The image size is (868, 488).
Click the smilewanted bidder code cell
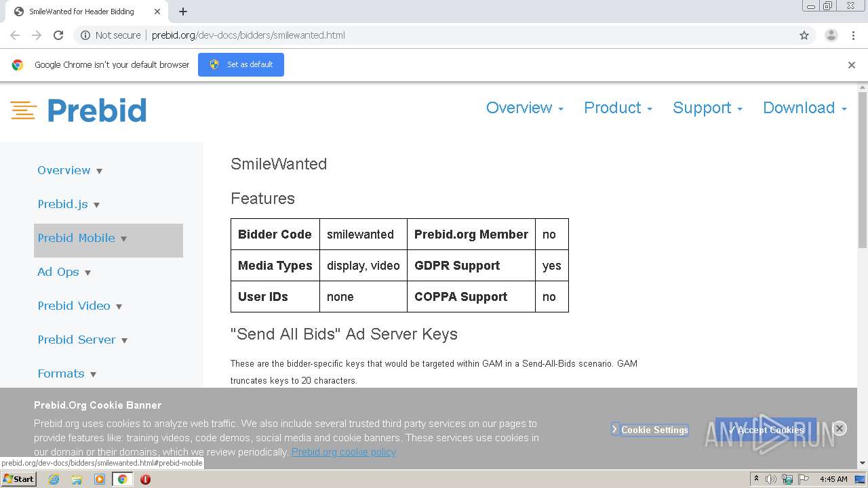click(363, 235)
